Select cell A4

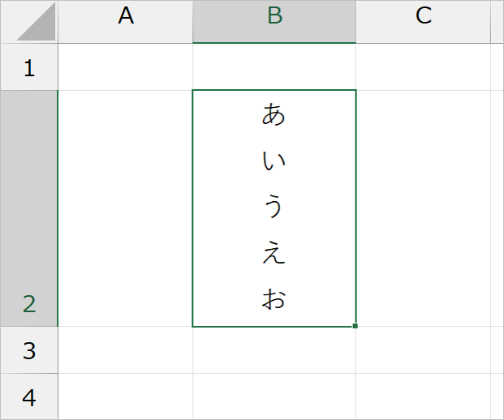pyautogui.click(x=125, y=396)
